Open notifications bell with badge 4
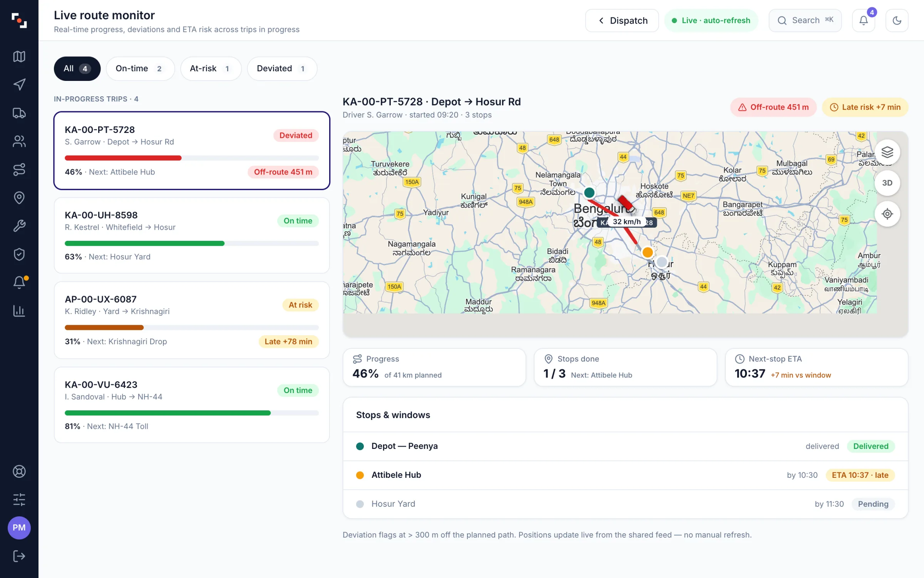Screen dimensions: 924x578 tap(864, 20)
